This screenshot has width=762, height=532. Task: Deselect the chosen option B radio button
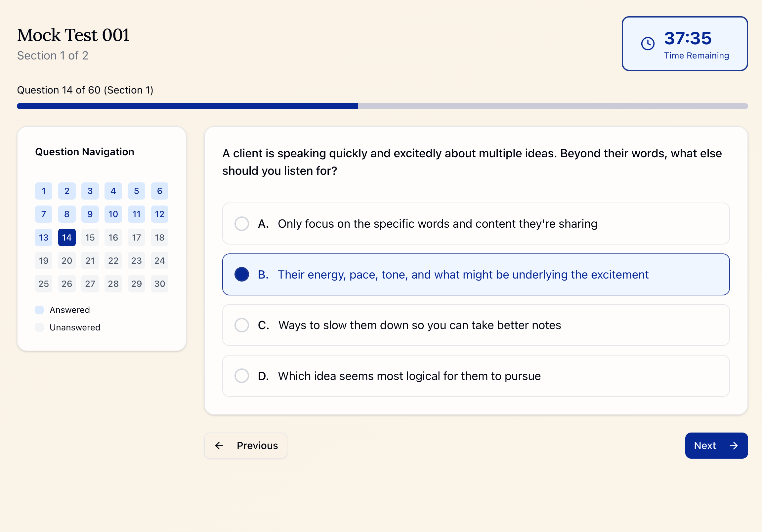242,274
